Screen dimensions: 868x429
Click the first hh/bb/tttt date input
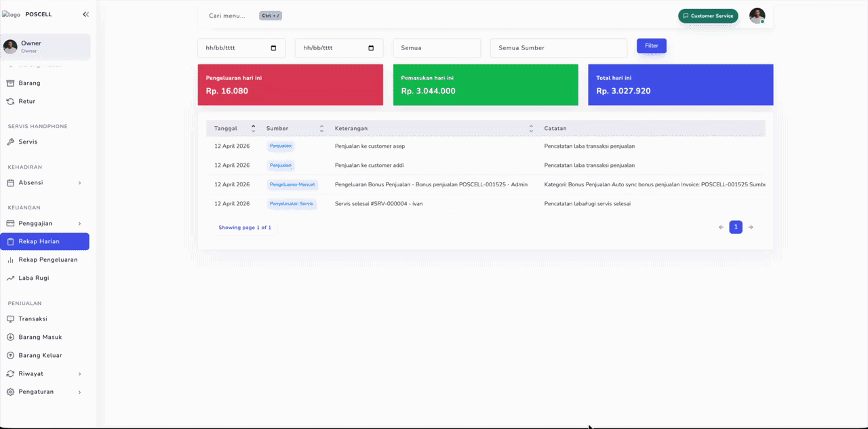click(x=241, y=48)
